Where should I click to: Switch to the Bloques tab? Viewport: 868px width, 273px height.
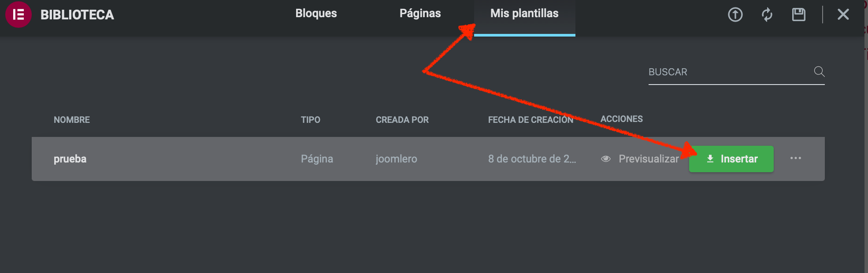pyautogui.click(x=316, y=14)
